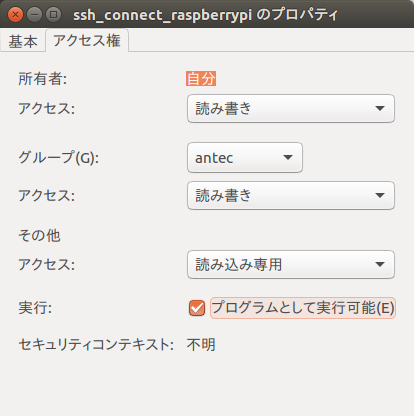The width and height of the screenshot is (414, 416).
Task: Click the highlighted 自分 owner text
Action: click(201, 79)
